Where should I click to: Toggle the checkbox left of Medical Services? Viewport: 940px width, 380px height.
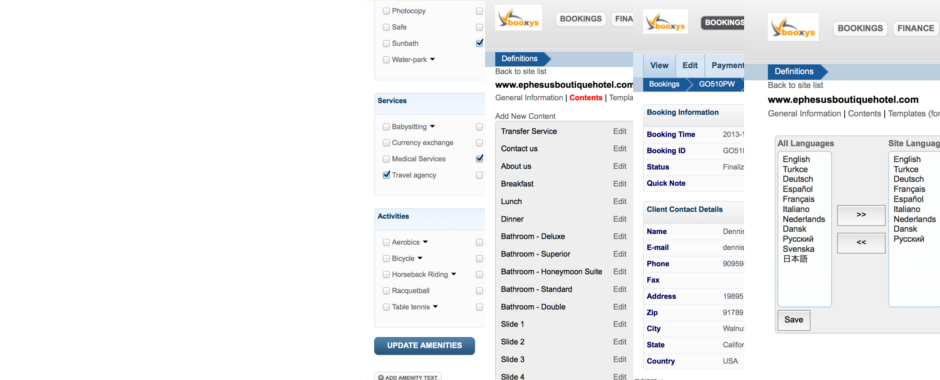click(386, 159)
